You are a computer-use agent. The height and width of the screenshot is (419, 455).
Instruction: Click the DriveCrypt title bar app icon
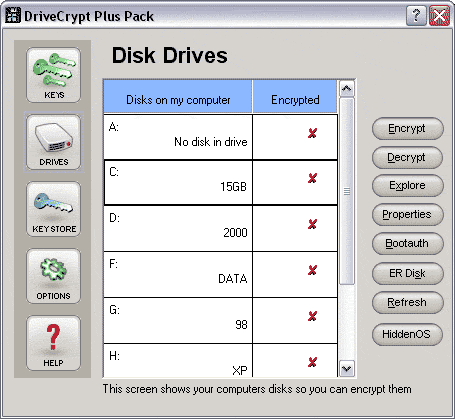(x=13, y=15)
